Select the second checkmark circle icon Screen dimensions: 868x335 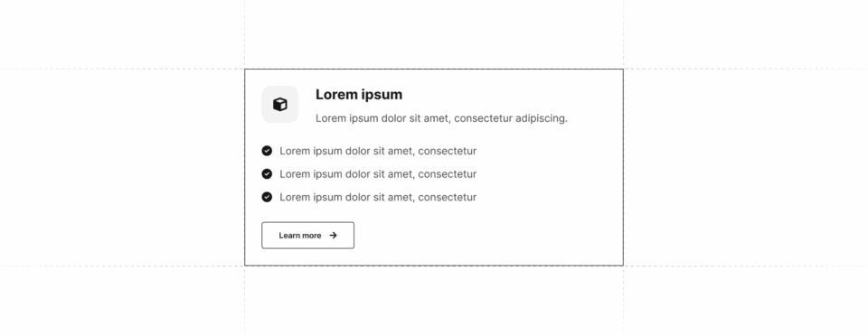click(x=267, y=173)
